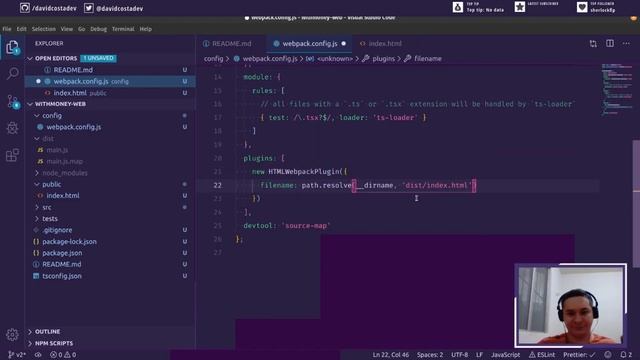Open the Run and Debug view

pyautogui.click(x=13, y=128)
